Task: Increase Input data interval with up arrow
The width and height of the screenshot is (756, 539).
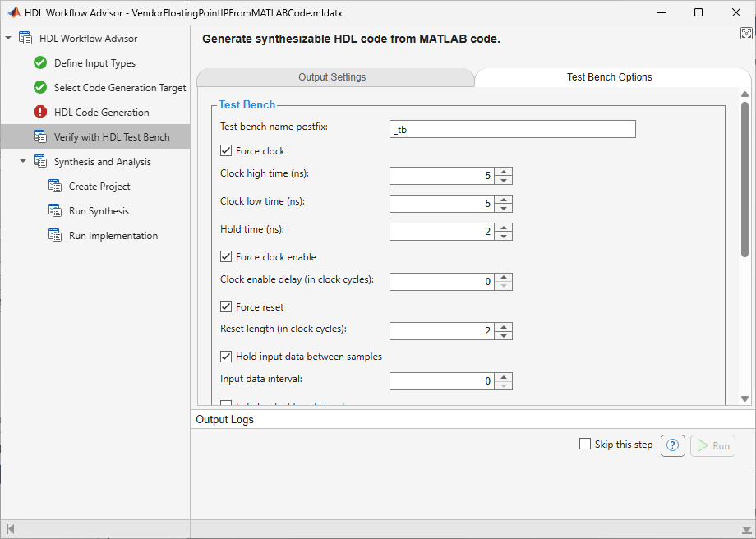Action: coord(504,377)
